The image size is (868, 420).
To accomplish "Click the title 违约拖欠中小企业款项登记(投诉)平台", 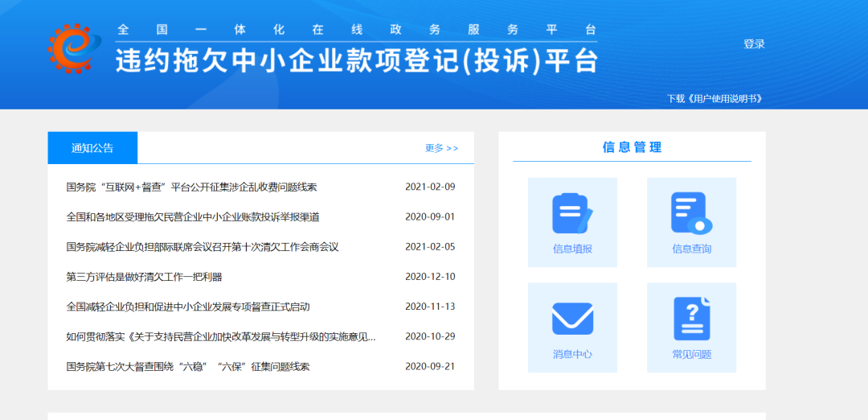I will (x=357, y=60).
